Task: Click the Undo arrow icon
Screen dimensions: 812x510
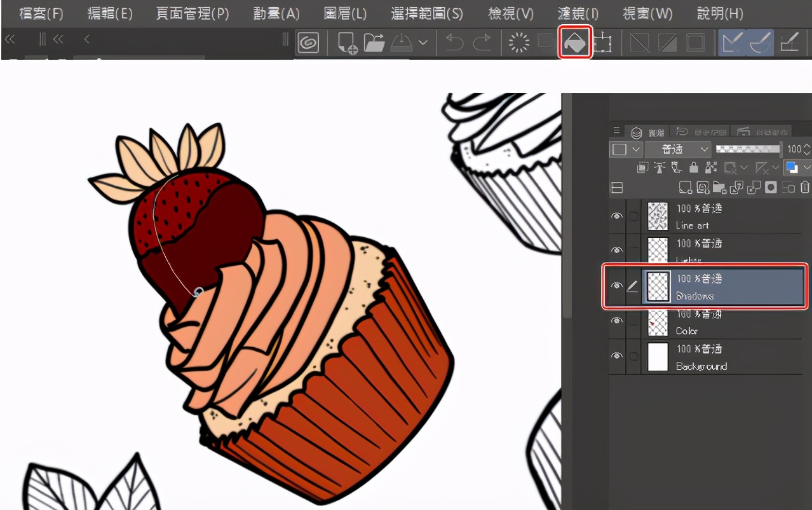Action: point(454,43)
